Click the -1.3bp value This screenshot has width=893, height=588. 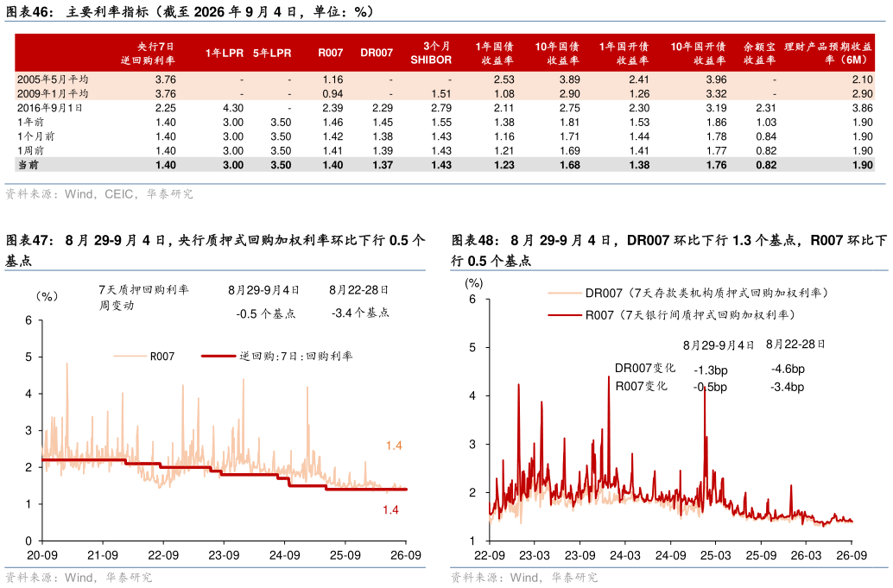(x=711, y=370)
